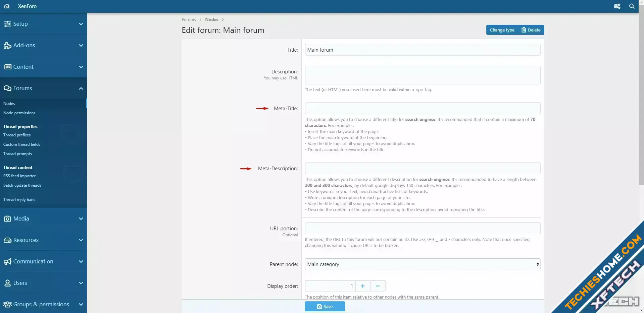Expand the Resources section chevron

[x=81, y=240]
